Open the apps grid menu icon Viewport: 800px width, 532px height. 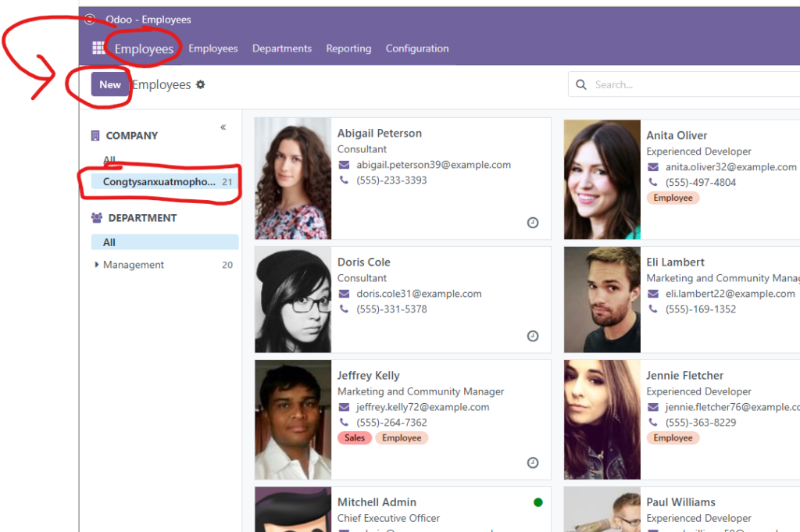pos(98,48)
